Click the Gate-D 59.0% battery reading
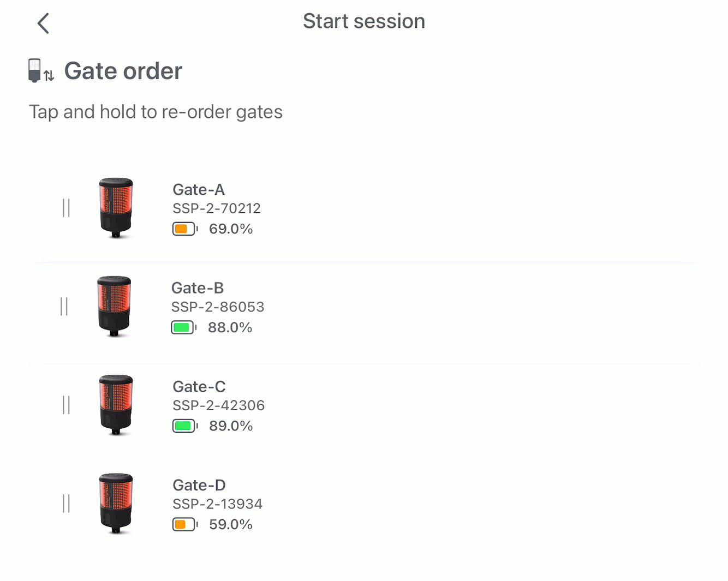728x581 pixels. 231,525
